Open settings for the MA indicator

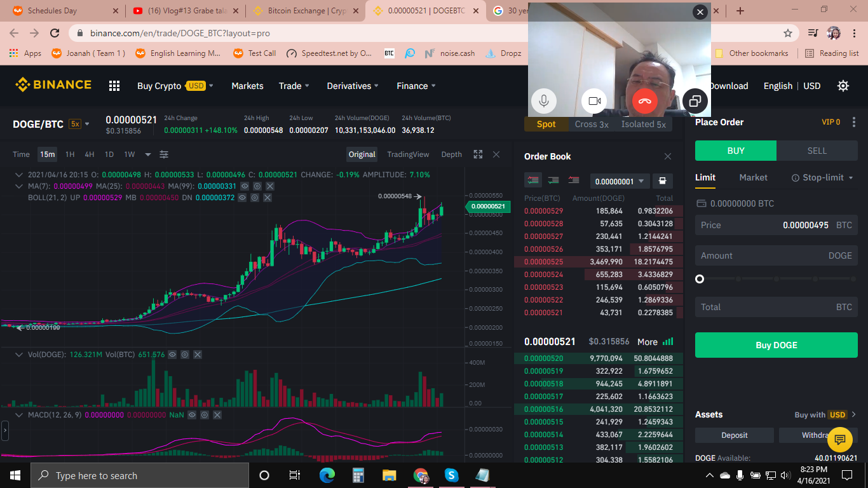tap(257, 186)
